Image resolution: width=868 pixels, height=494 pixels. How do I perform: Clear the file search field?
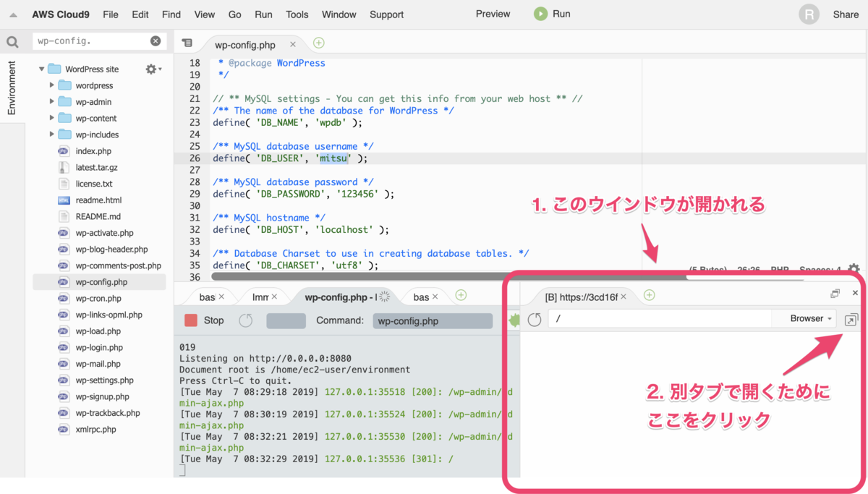pyautogui.click(x=156, y=41)
